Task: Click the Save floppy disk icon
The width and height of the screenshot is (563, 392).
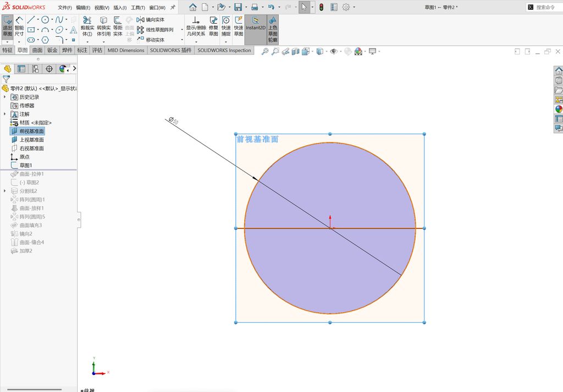Action: pyautogui.click(x=238, y=7)
